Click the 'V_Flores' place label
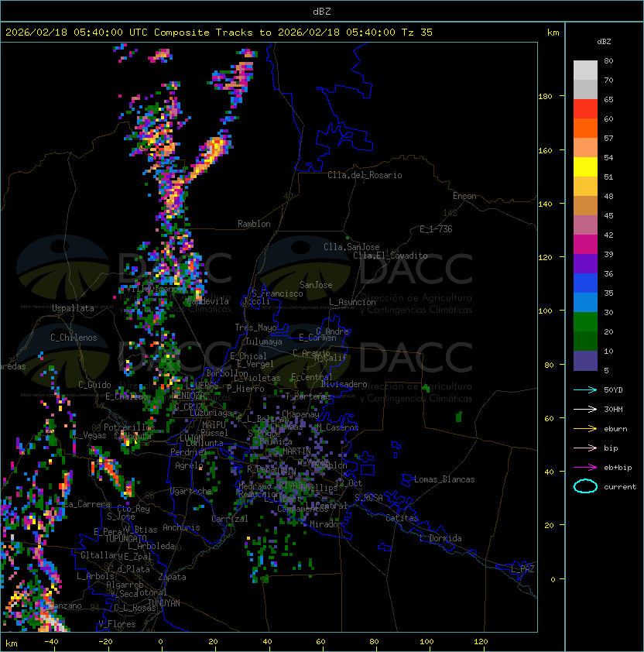 pyautogui.click(x=117, y=624)
